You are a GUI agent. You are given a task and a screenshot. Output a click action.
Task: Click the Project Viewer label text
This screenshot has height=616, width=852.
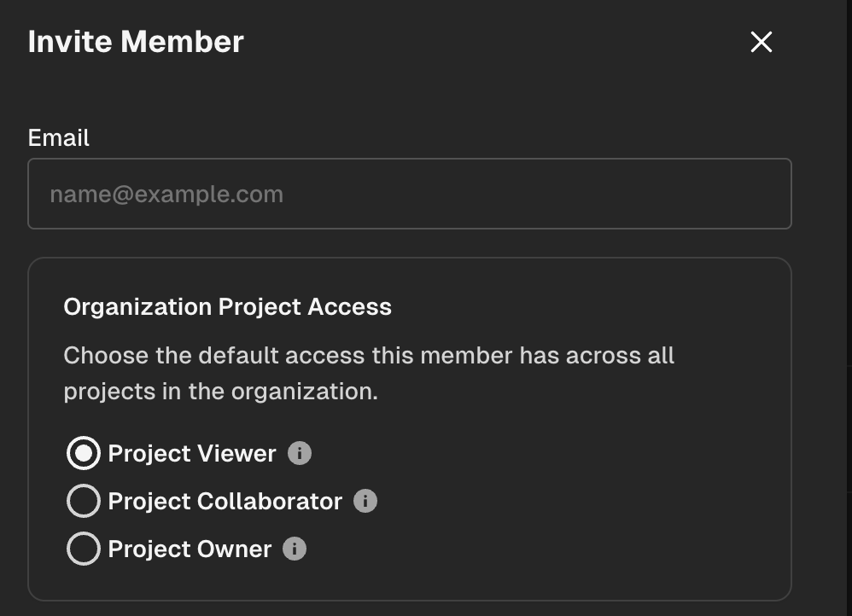coord(192,453)
